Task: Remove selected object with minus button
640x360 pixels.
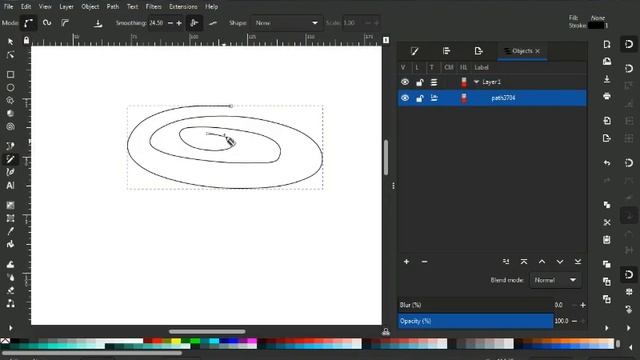Action: click(424, 262)
